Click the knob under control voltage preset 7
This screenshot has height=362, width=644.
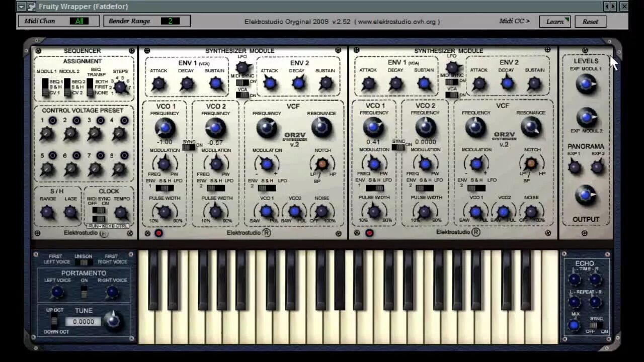click(x=95, y=169)
